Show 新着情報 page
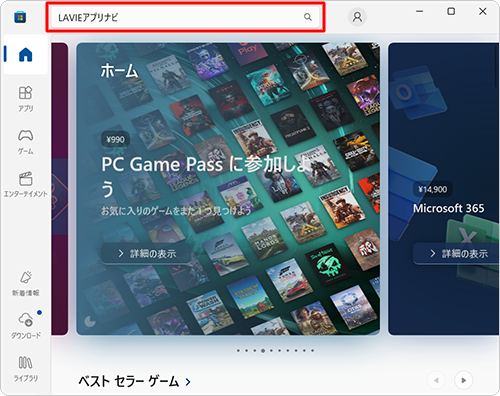The height and width of the screenshot is (396, 500). (x=26, y=284)
